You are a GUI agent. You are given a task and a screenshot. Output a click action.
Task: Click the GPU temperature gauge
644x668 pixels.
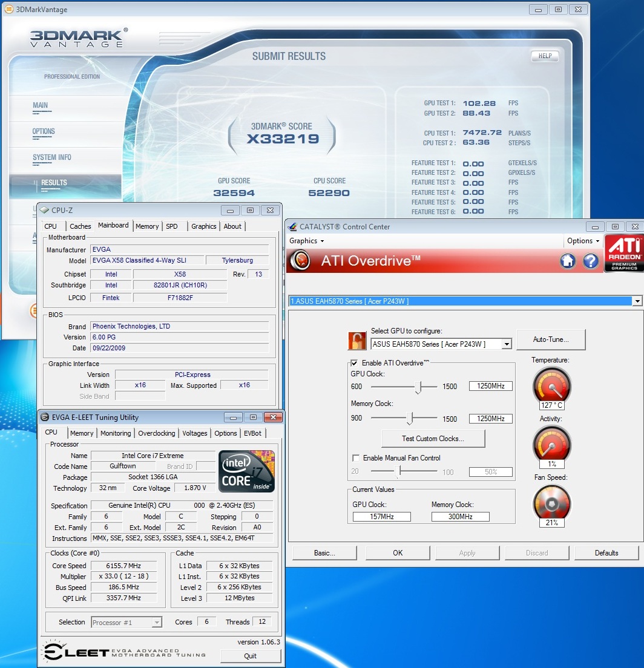551,385
